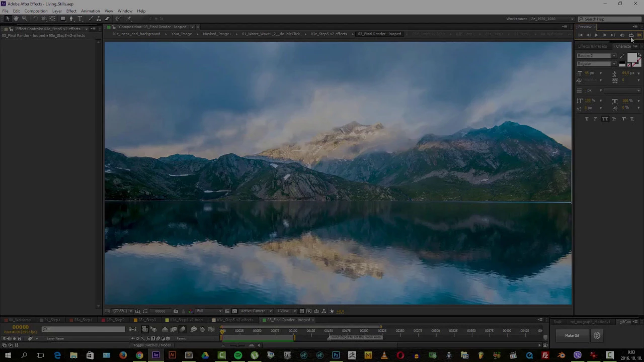Screen dimensions: 644x362
Task: Toggle transparency grid in viewer
Action: tap(234, 311)
